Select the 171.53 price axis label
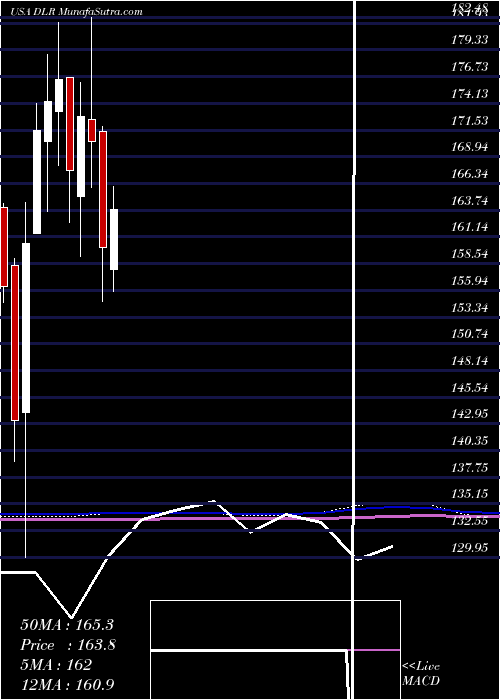500x700 pixels. (469, 120)
